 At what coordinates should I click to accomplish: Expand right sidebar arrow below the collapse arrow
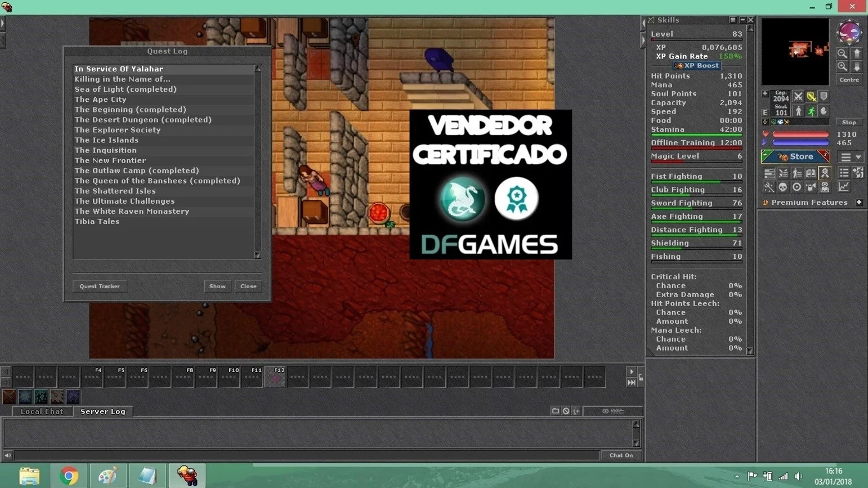(x=643, y=40)
